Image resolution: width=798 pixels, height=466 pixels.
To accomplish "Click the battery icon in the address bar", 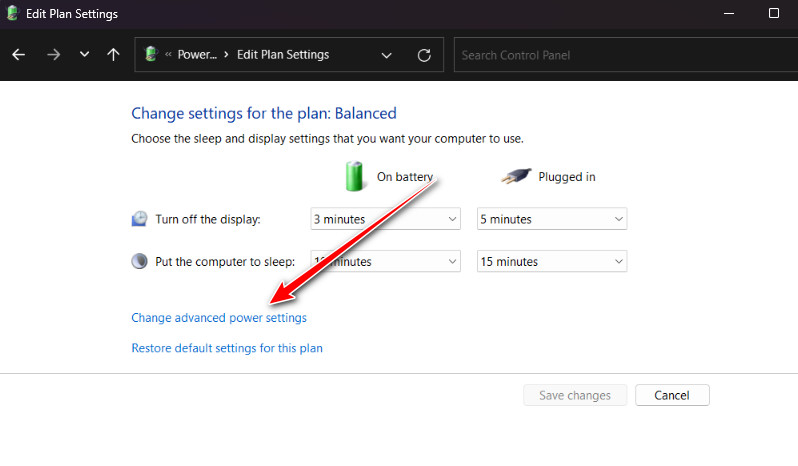I will point(151,53).
